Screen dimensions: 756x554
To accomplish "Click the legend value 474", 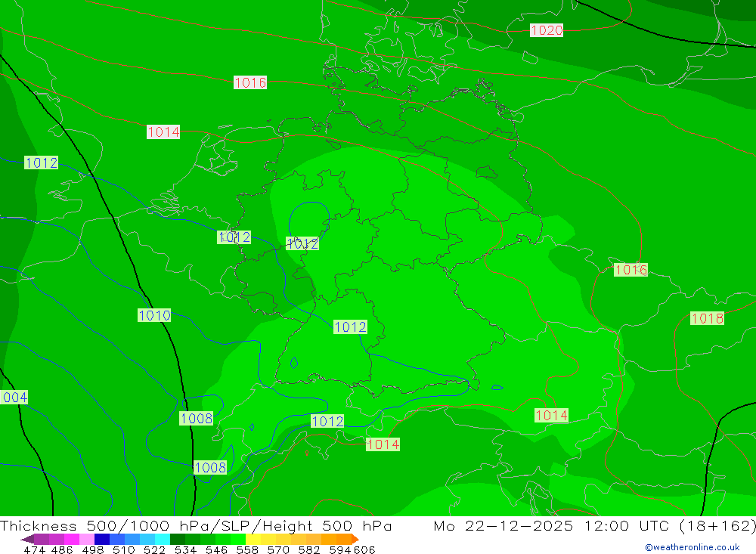I will tap(34, 550).
